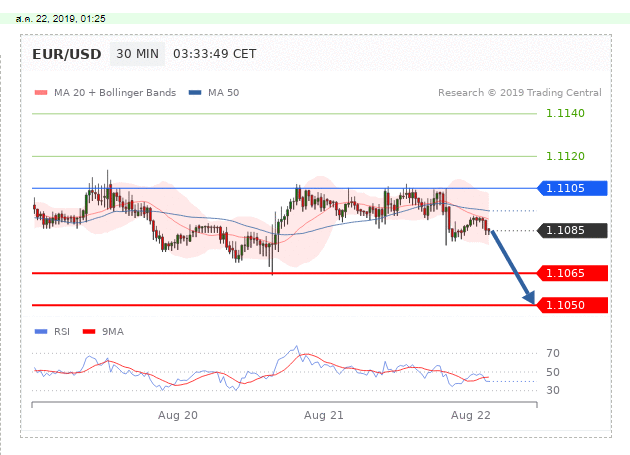Click the RSI legend swatch

click(x=41, y=332)
